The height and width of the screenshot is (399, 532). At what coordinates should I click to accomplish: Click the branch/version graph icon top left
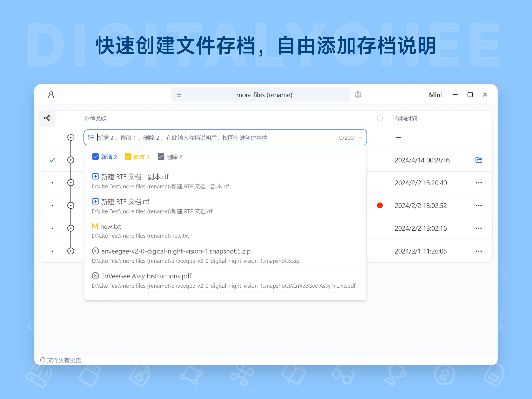point(47,118)
